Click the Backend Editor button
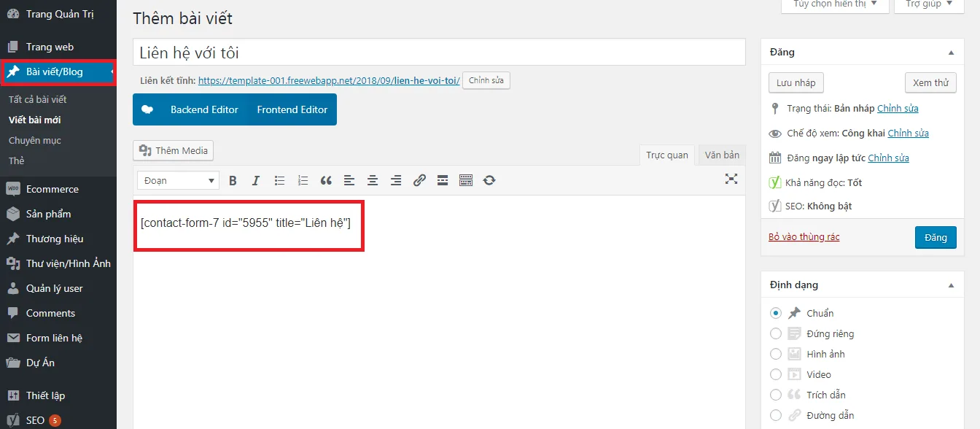The image size is (980, 429). 204,109
